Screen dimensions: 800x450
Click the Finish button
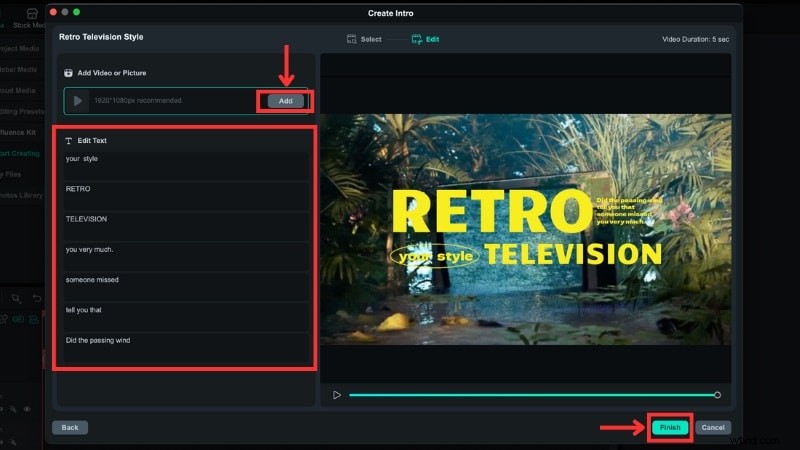(x=670, y=428)
